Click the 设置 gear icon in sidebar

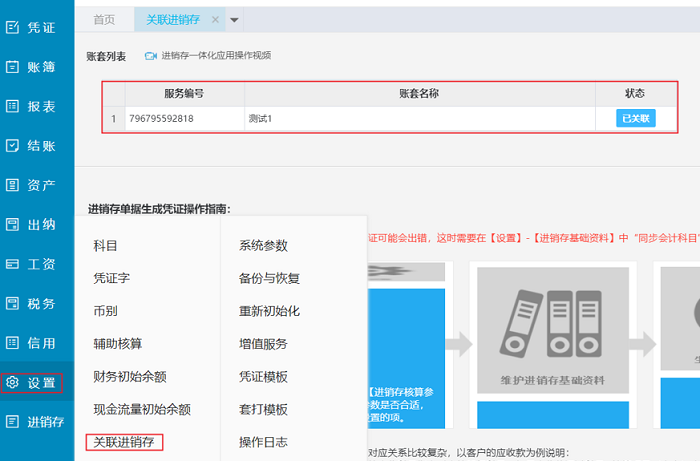pyautogui.click(x=13, y=383)
